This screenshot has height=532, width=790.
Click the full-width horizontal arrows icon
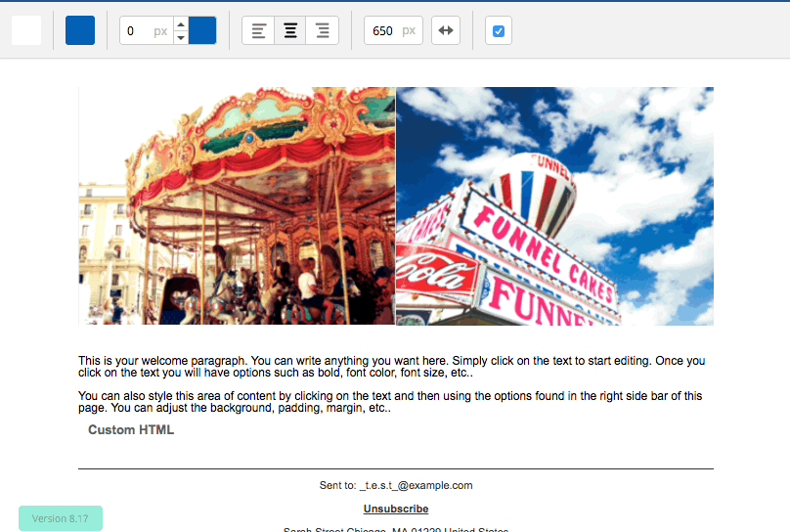click(x=446, y=30)
